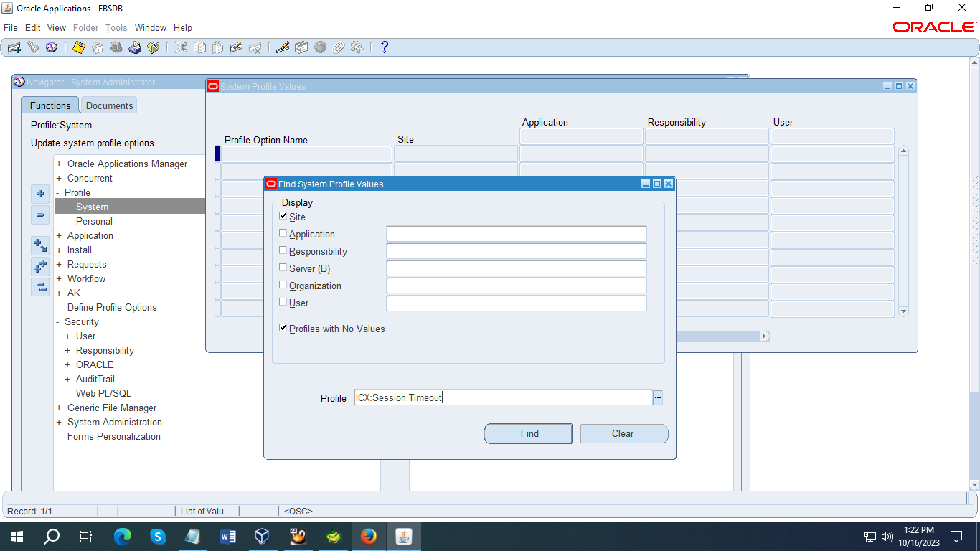980x551 pixels.
Task: Click right arrow of horizontal scrollbar
Action: point(764,336)
